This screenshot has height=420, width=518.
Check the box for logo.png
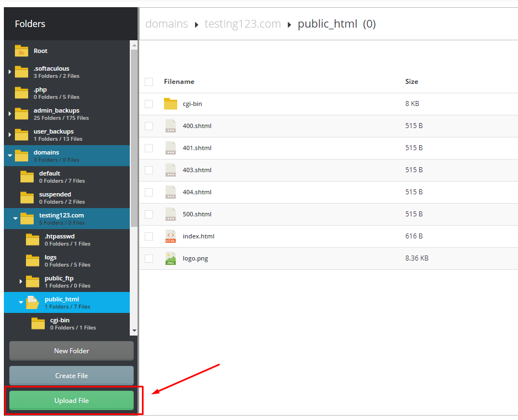coord(149,258)
